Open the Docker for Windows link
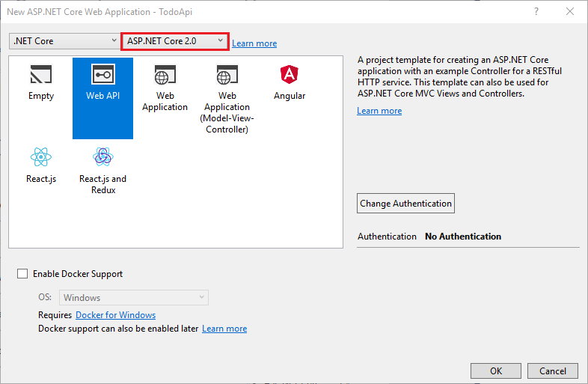Image resolution: width=588 pixels, height=384 pixels. pyautogui.click(x=116, y=315)
